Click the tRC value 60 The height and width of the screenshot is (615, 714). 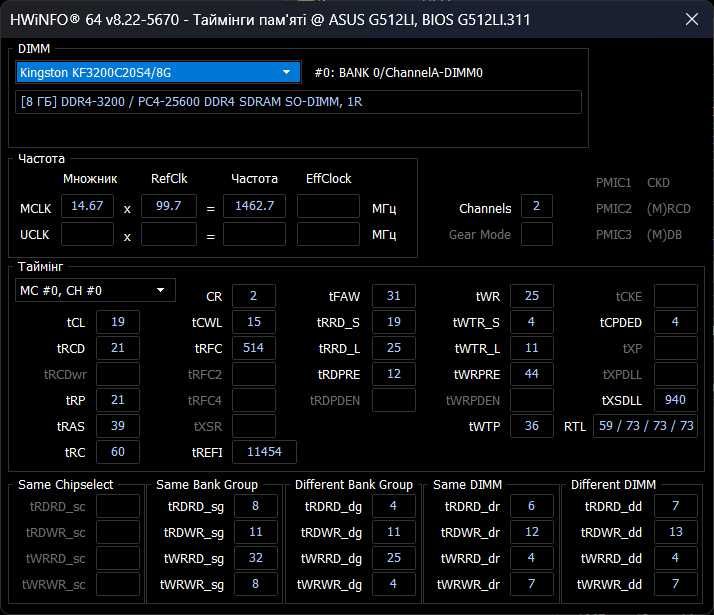tap(118, 452)
